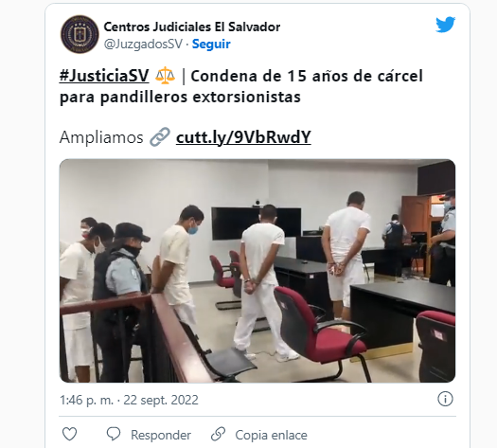497x448 pixels.
Task: Click the Twitter bird logo
Action: tap(445, 25)
